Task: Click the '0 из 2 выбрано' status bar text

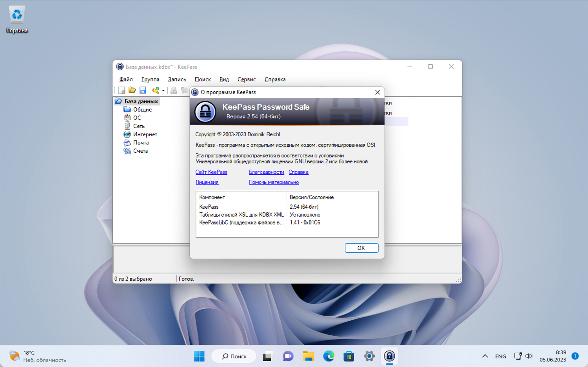Action: (x=133, y=279)
